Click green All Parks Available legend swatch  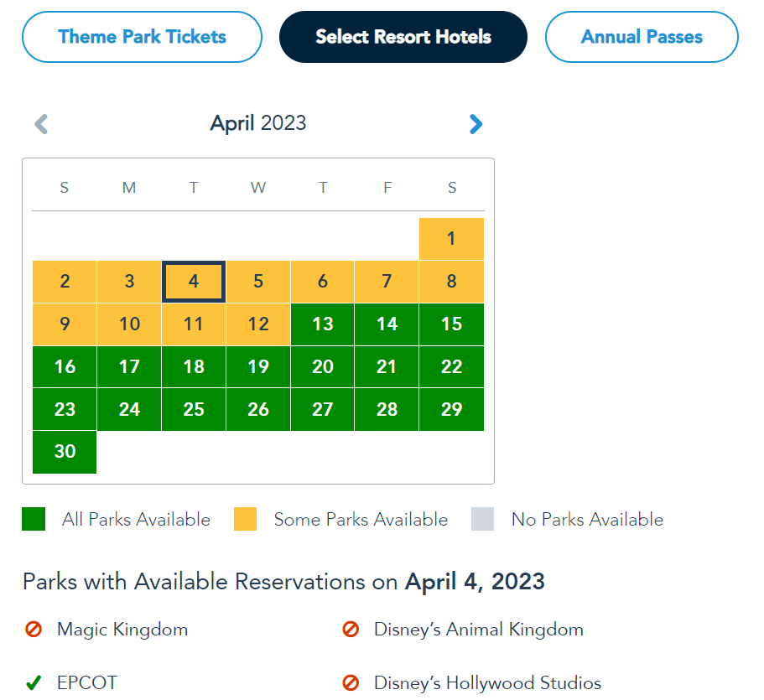click(x=34, y=520)
